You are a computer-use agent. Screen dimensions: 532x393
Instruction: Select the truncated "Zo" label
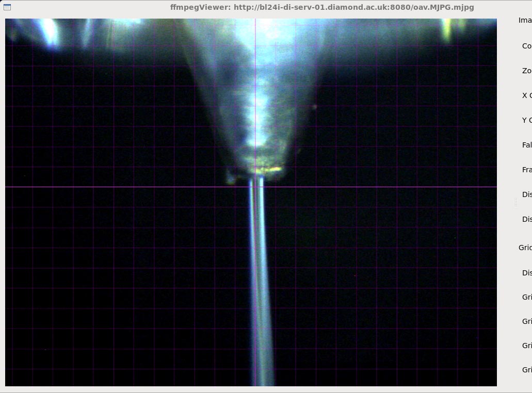point(527,71)
